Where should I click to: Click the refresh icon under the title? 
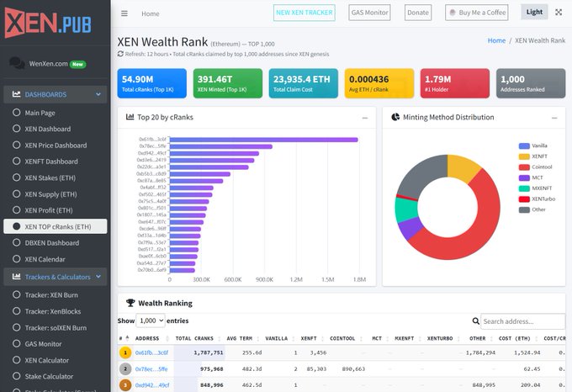(120, 54)
